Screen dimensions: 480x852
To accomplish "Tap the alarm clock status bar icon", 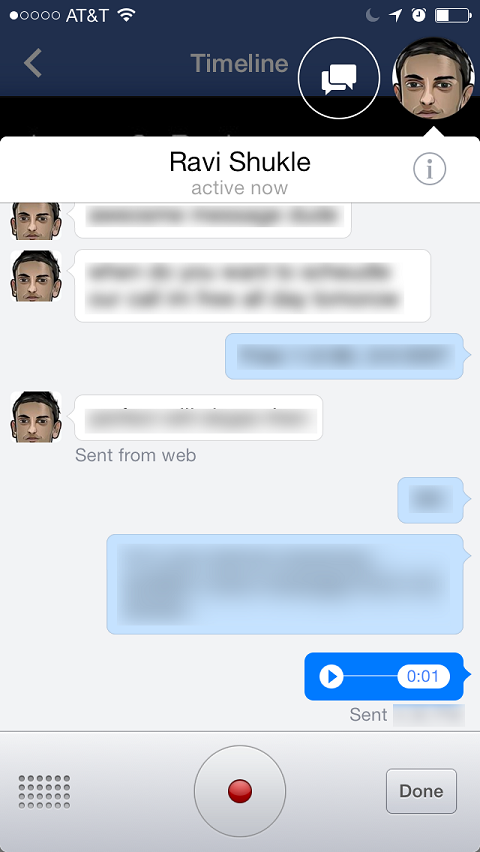I will pyautogui.click(x=419, y=15).
